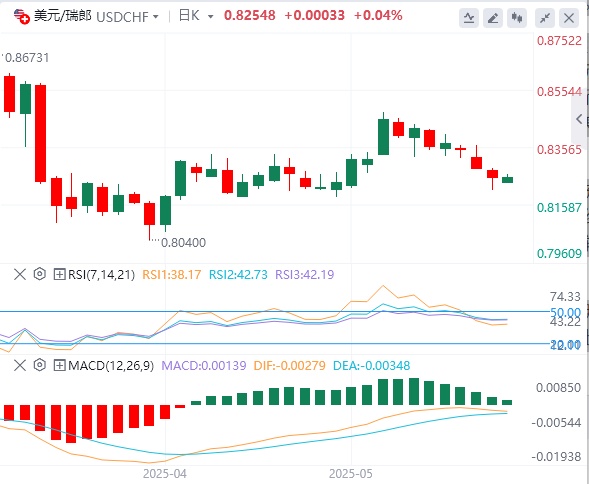Toggle the MACD panel plus box
Image resolution: width=589 pixels, height=484 pixels.
pyautogui.click(x=59, y=365)
